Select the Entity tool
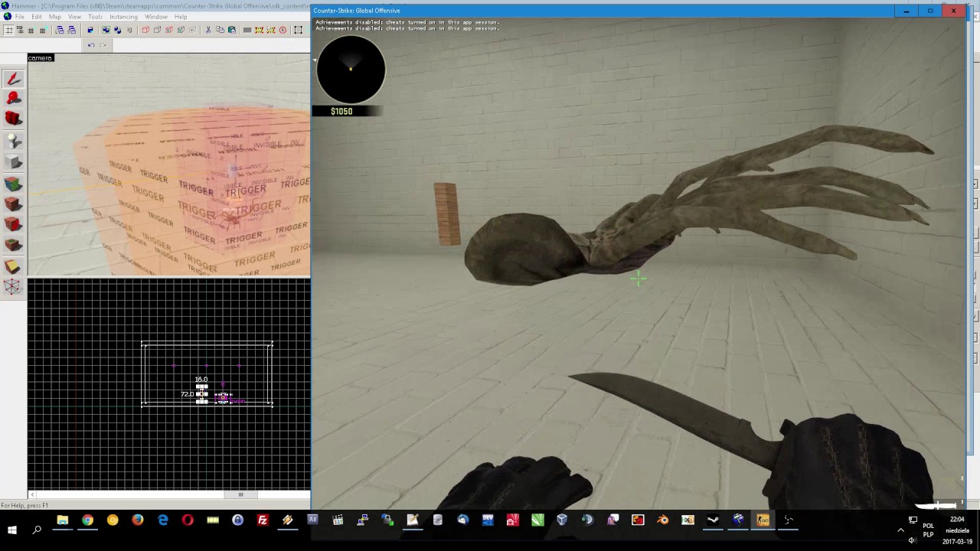The image size is (980, 551). pyautogui.click(x=13, y=141)
